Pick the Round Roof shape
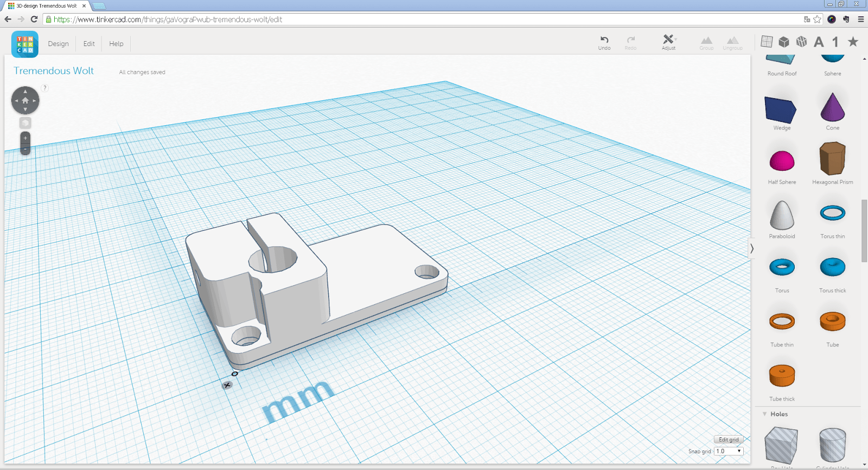This screenshot has width=868, height=470. (782, 65)
